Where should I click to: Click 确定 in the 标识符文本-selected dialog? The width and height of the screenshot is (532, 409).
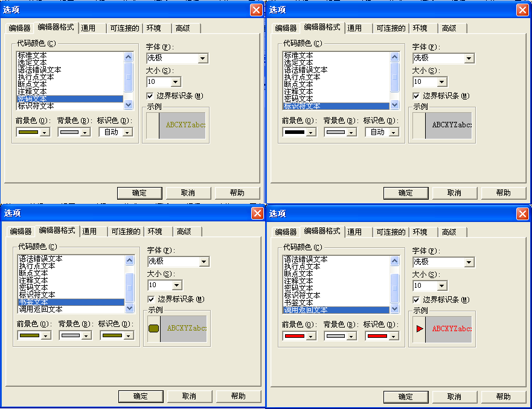pos(406,193)
